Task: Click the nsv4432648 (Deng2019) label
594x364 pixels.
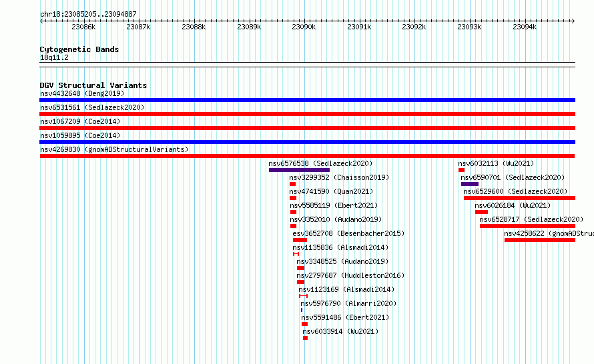Action: coord(82,93)
